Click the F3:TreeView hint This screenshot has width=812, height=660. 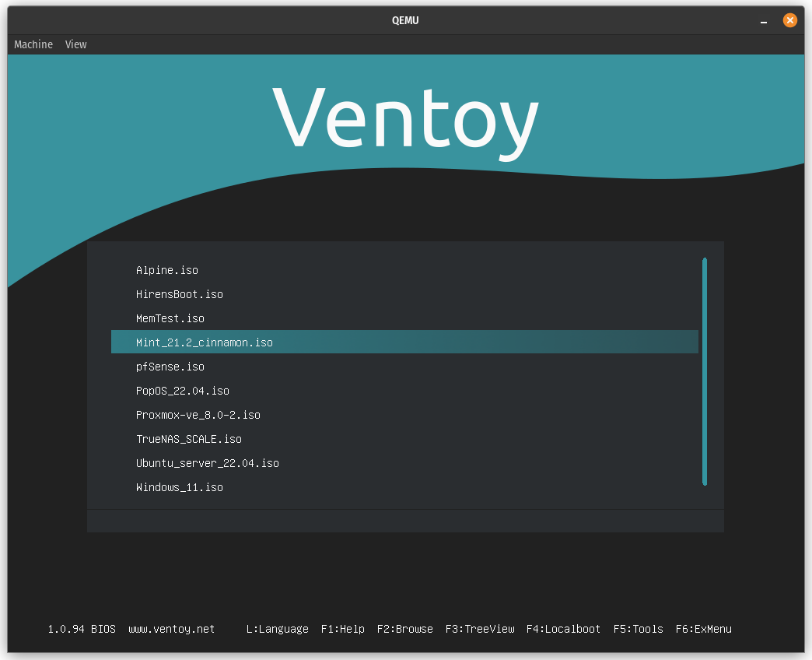480,629
